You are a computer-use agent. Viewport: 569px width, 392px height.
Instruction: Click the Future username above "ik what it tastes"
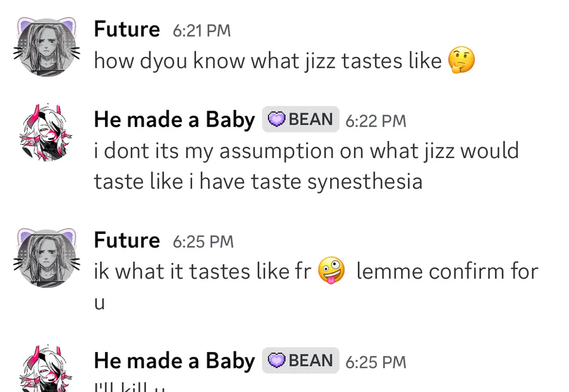126,241
